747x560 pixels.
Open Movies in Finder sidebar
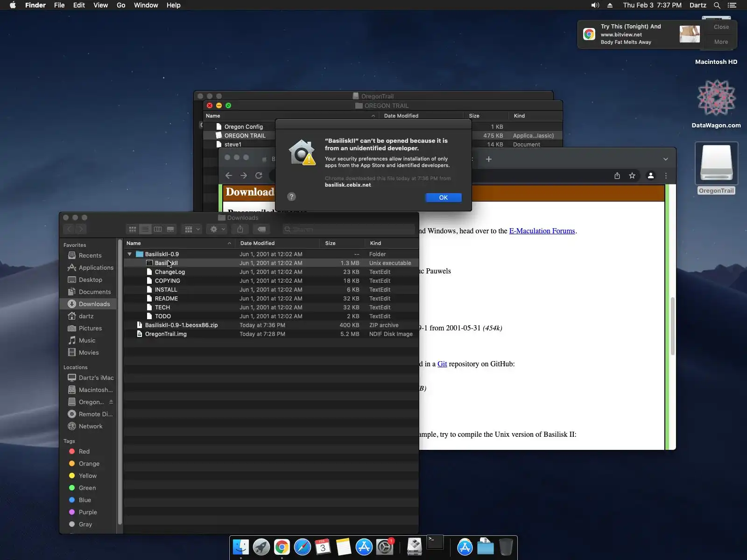coord(89,352)
